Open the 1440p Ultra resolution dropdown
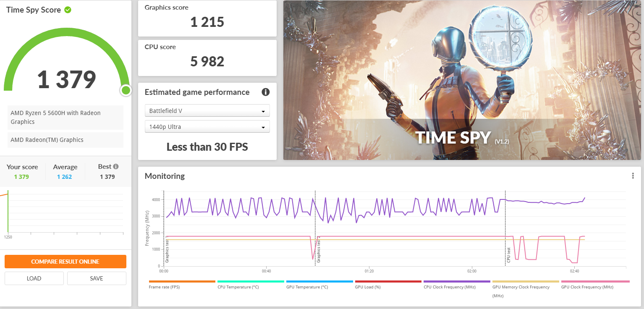The height and width of the screenshot is (309, 644). 207,127
